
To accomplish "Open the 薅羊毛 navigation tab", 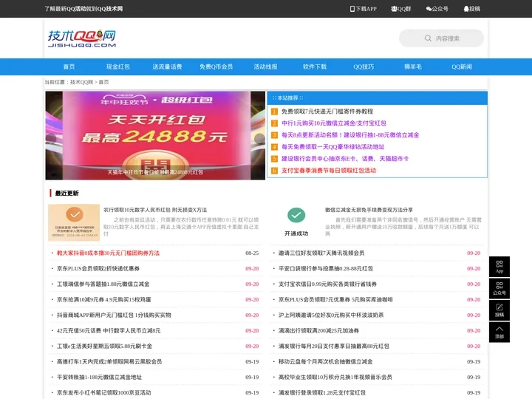I will tap(412, 66).
